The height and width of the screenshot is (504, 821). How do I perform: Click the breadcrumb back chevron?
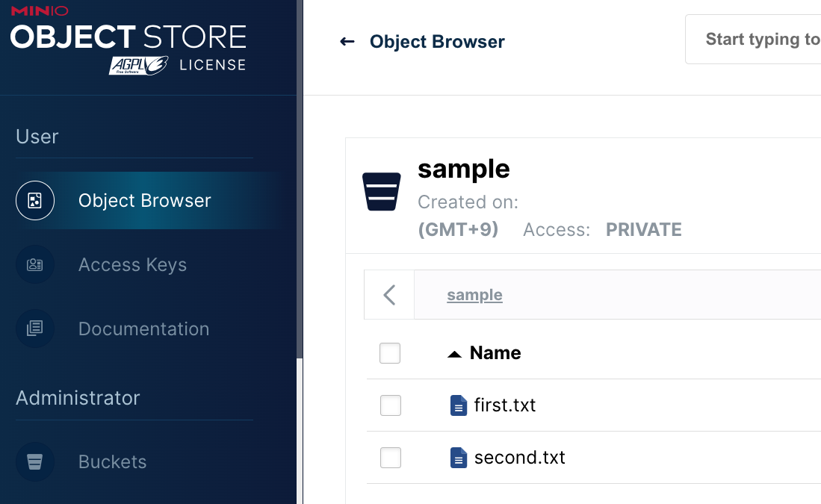(x=389, y=295)
